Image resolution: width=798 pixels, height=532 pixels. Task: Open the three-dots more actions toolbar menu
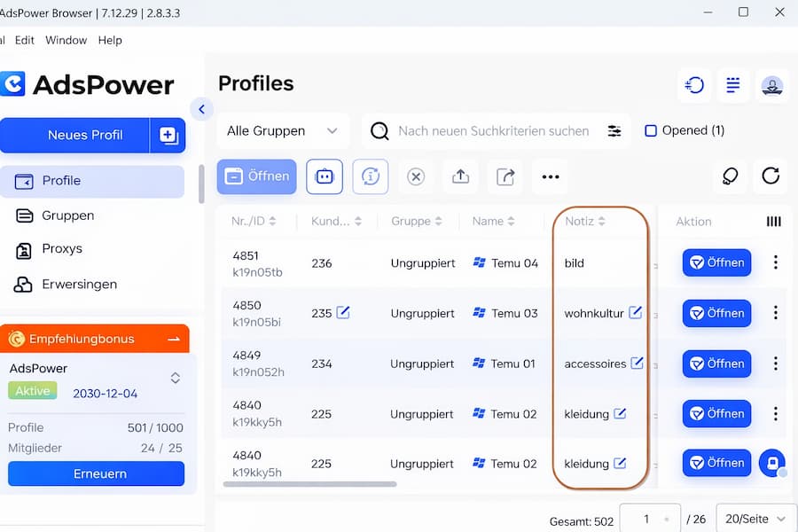pyautogui.click(x=551, y=176)
